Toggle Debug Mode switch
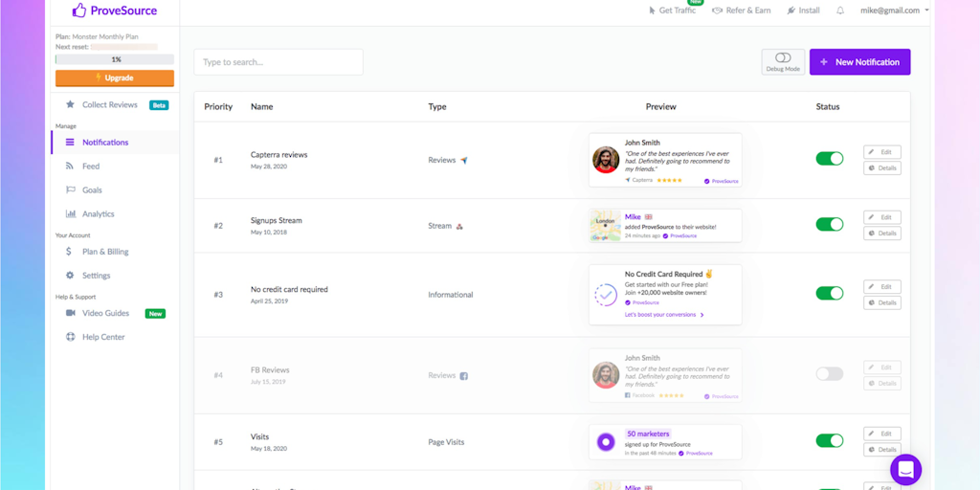This screenshot has width=980, height=490. (783, 58)
